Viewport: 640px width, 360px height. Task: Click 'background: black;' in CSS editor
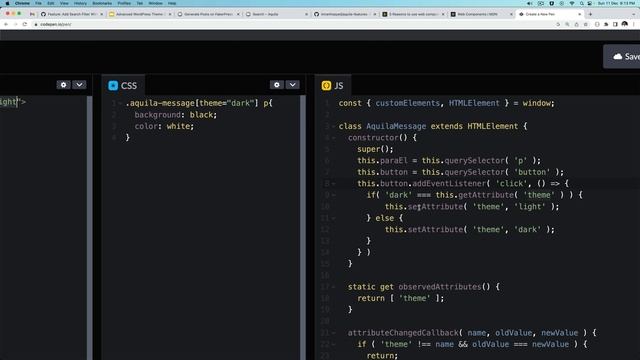176,115
